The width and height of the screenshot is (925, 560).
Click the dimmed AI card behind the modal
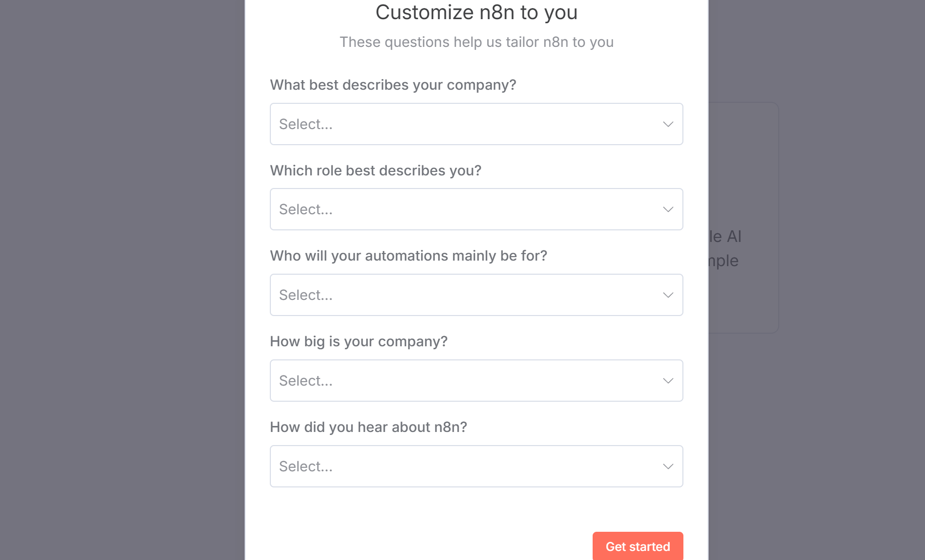(x=743, y=218)
